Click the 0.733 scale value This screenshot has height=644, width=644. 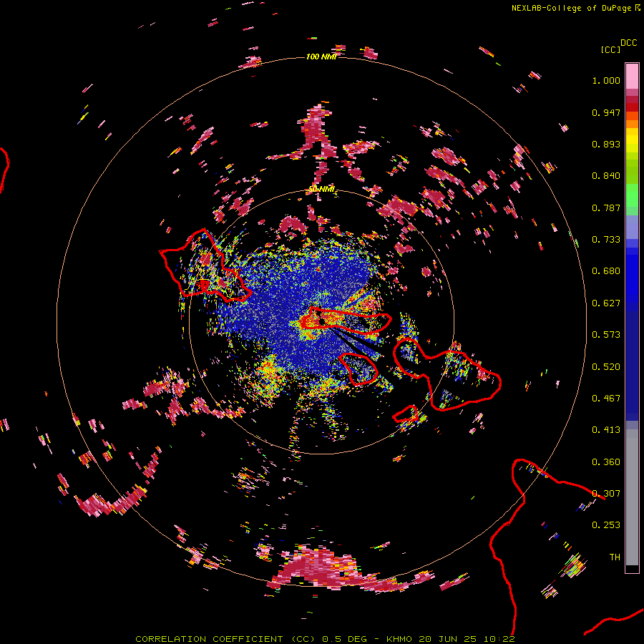click(606, 240)
